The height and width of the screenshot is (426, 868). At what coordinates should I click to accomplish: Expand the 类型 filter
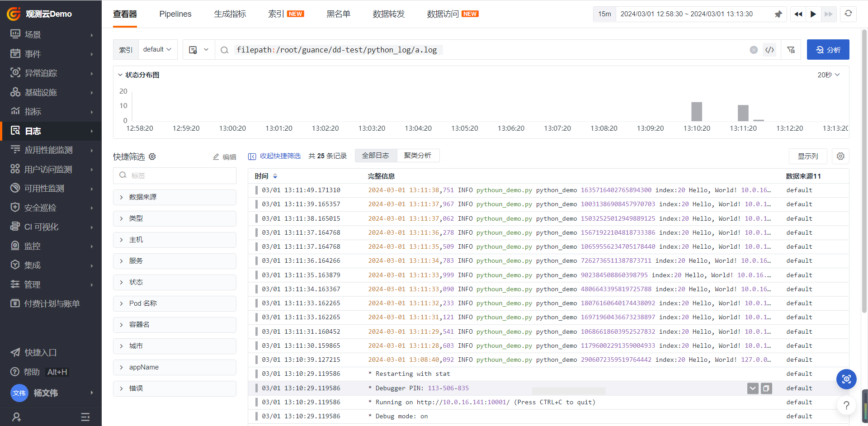click(x=175, y=218)
